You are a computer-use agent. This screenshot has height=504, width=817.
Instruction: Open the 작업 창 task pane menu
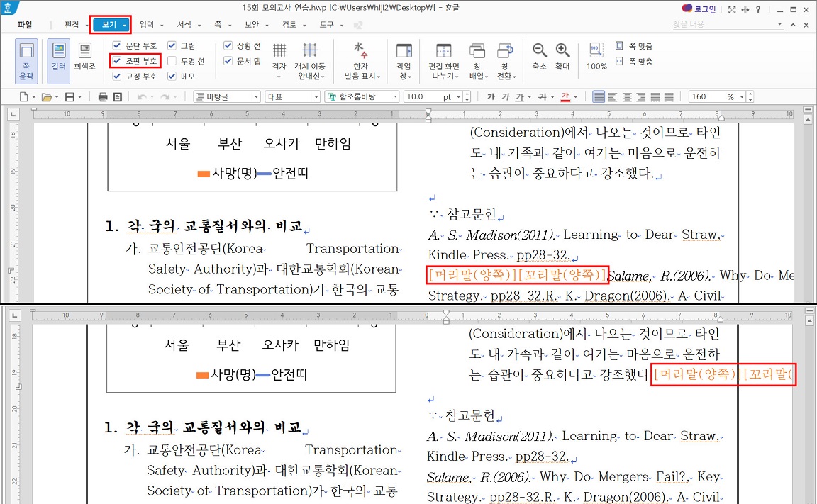coord(404,61)
